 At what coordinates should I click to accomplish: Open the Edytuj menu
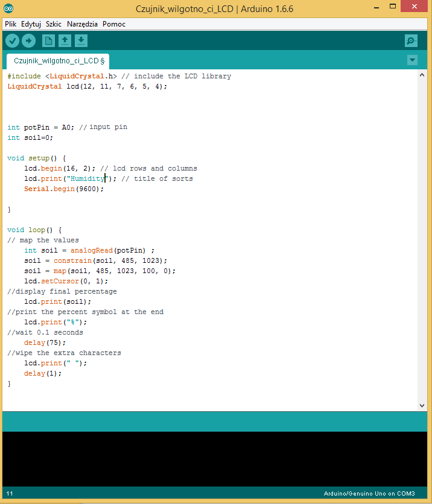tap(31, 24)
